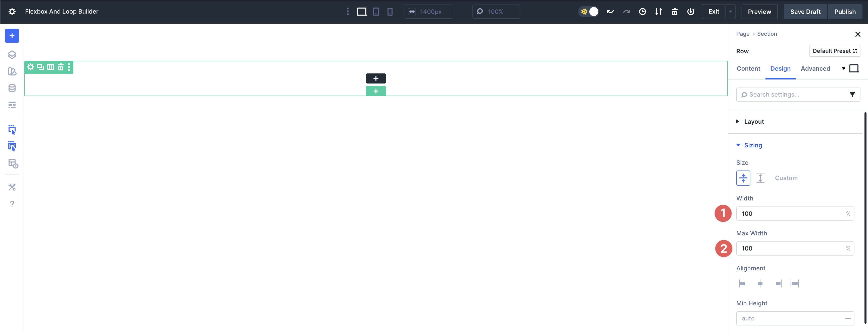The height and width of the screenshot is (333, 868).
Task: Open the revision history clock icon
Action: click(x=642, y=12)
